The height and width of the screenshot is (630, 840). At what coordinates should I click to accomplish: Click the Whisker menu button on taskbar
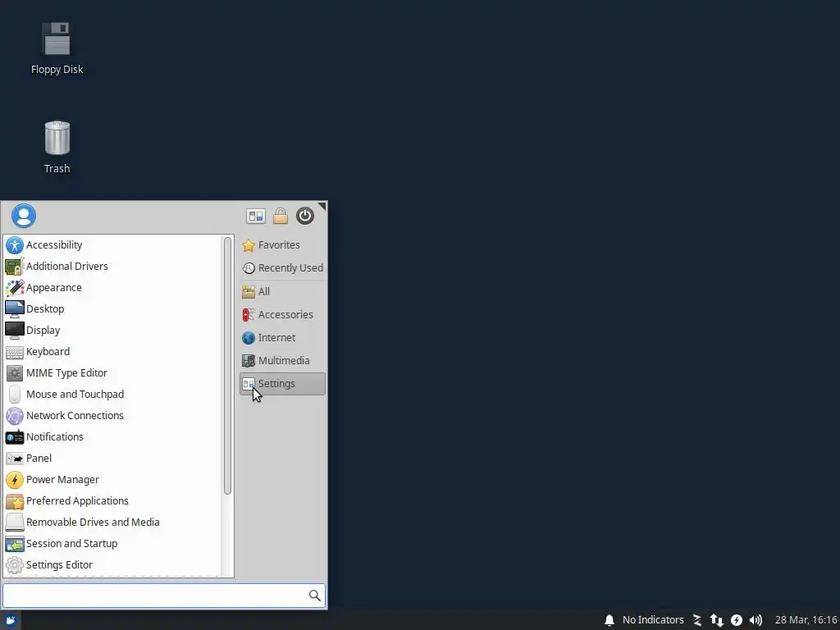[11, 620]
